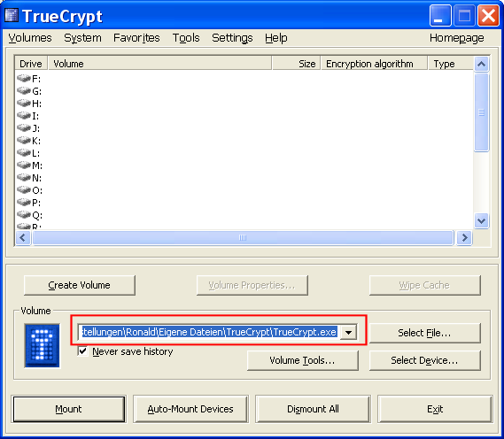Screen dimensions: 504x439
Task: Click the drive list scroll down arrow
Action: point(481,220)
